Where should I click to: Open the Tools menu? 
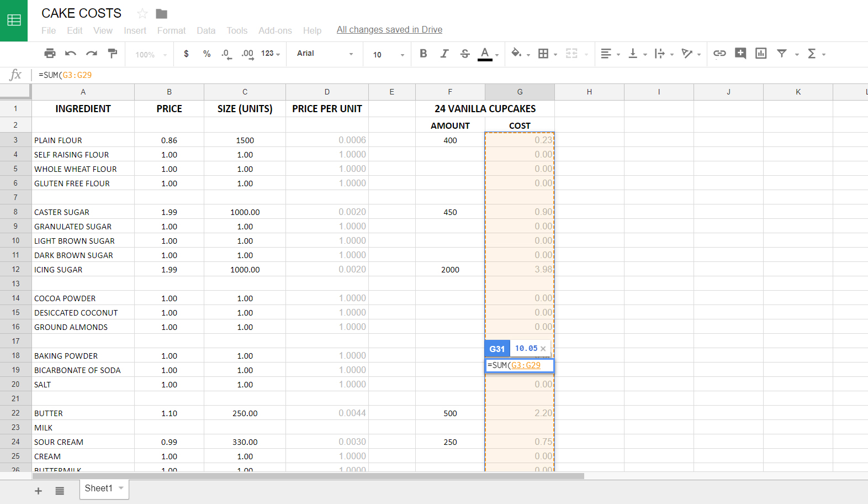[x=237, y=30]
